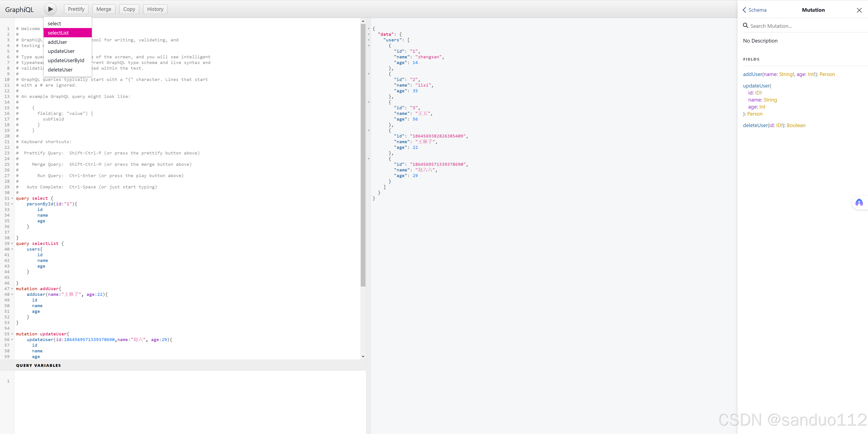Open ID! type of updateUser id argument
Viewport: 868px width, 434px height.
coord(758,93)
